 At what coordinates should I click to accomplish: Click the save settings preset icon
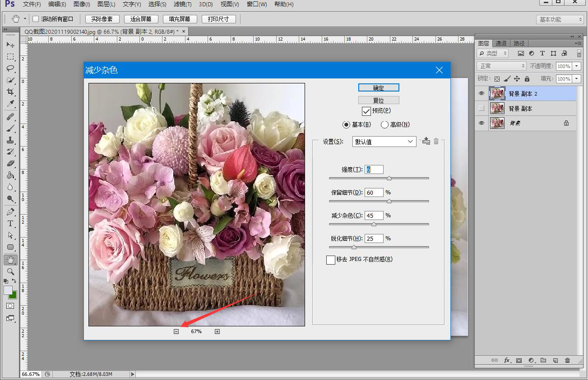pos(426,141)
